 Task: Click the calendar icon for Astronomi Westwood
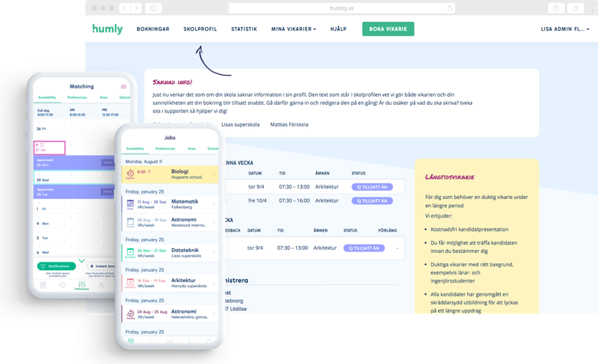coord(130,223)
